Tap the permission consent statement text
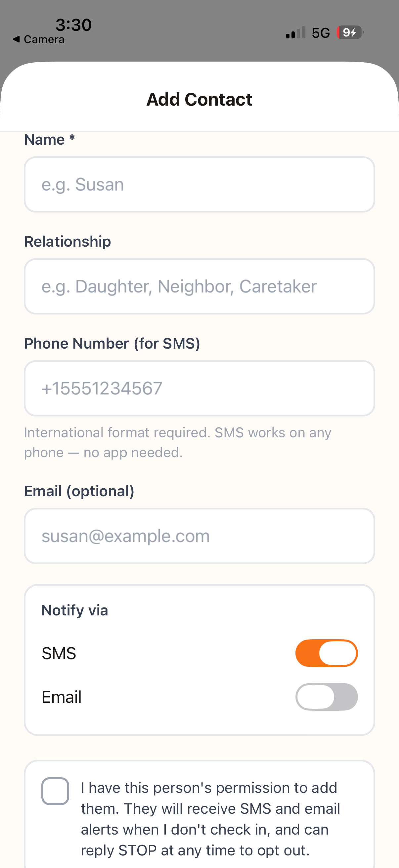399x868 pixels. (210, 819)
